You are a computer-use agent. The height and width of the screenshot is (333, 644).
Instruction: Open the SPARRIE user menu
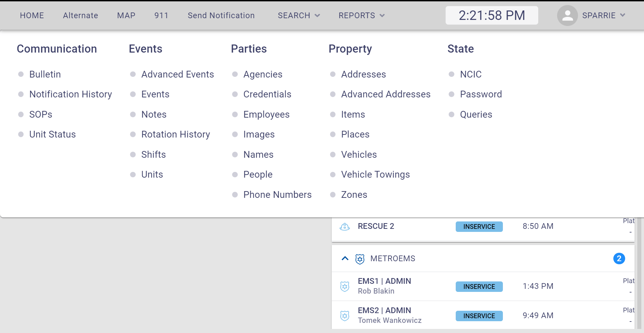click(x=604, y=16)
